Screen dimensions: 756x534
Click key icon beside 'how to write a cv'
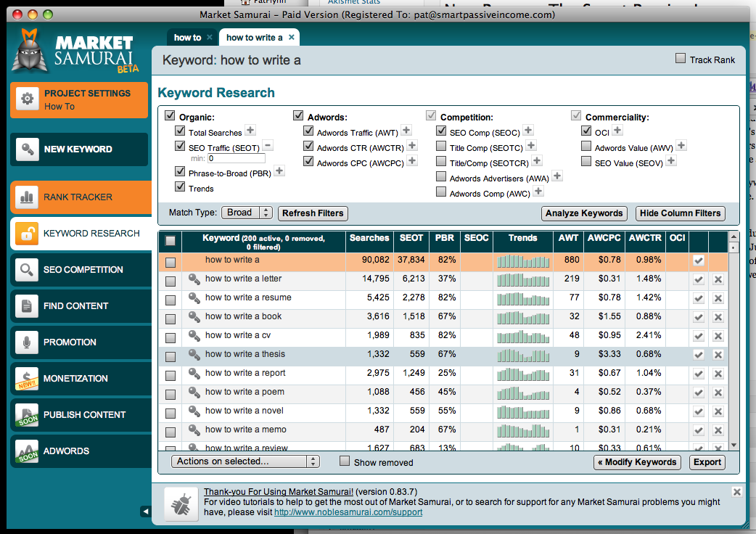pos(194,335)
